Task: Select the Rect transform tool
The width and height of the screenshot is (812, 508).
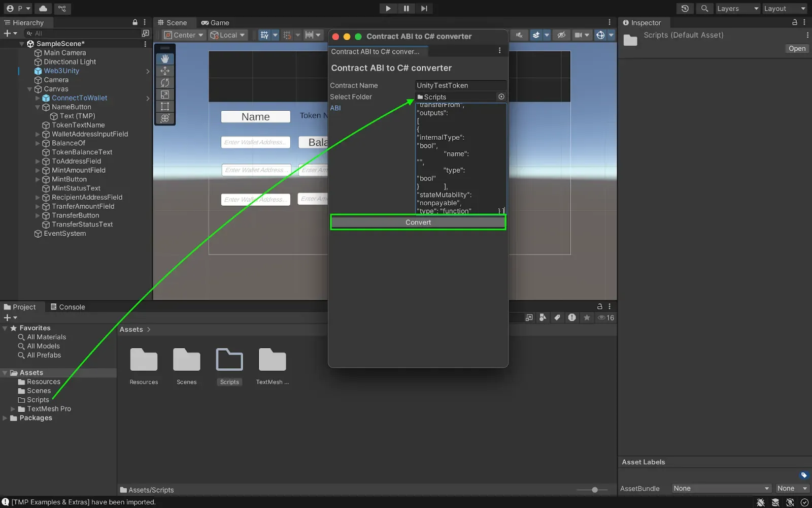Action: click(165, 106)
